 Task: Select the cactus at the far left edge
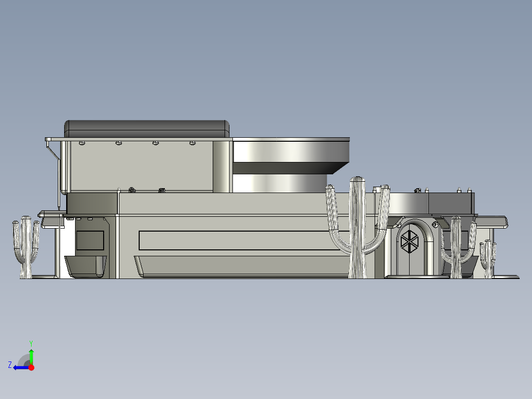pyautogui.click(x=26, y=247)
